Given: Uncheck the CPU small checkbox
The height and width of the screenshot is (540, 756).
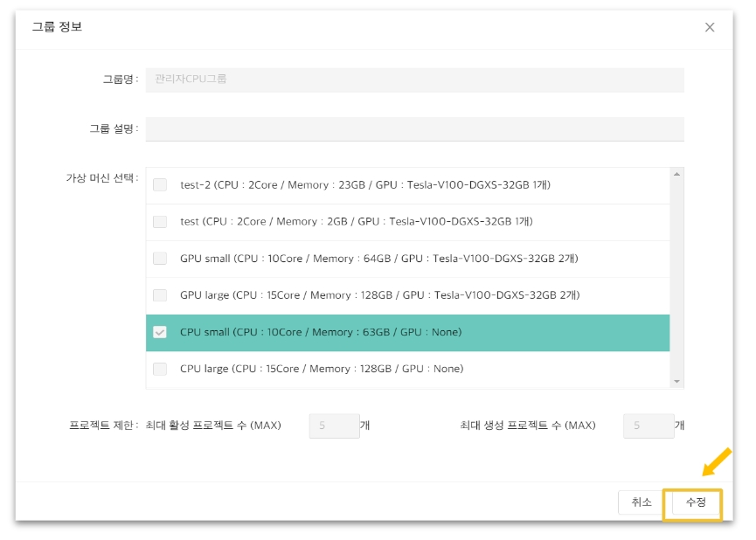Looking at the screenshot, I should 160,332.
